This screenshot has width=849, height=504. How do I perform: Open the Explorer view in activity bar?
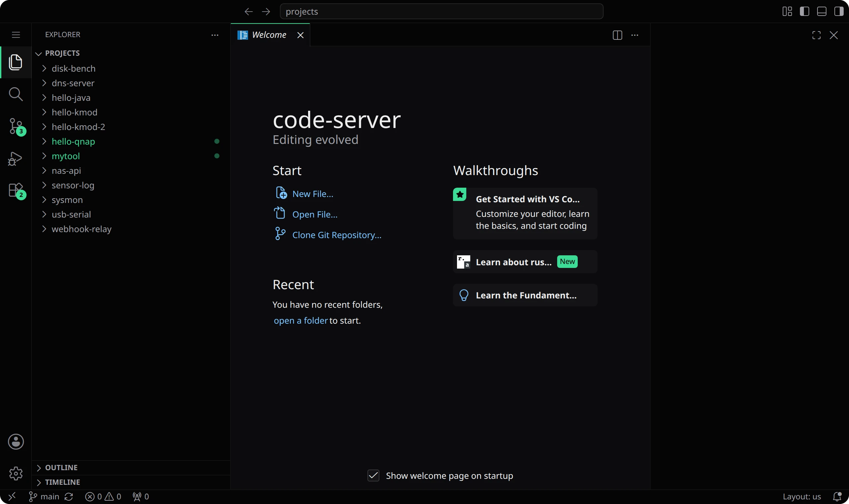[16, 62]
